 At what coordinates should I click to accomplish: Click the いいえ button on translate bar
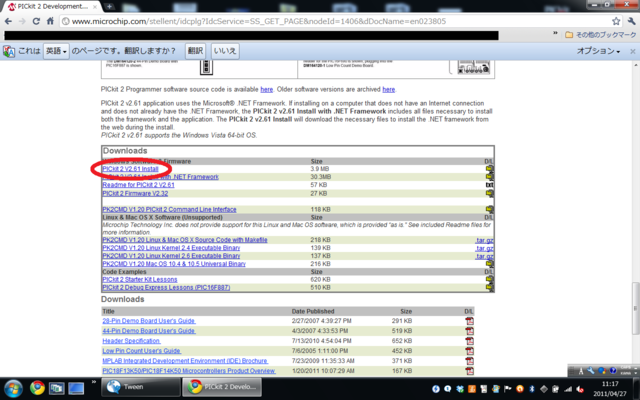pos(225,51)
